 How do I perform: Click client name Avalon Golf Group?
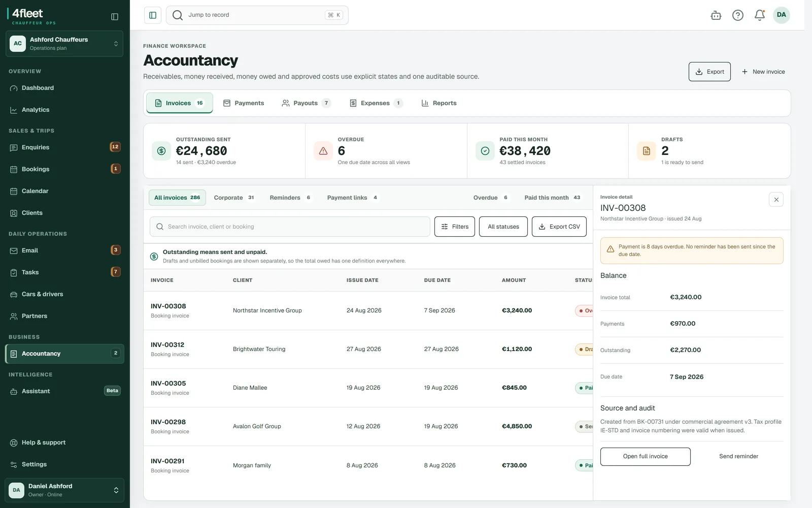[257, 427]
